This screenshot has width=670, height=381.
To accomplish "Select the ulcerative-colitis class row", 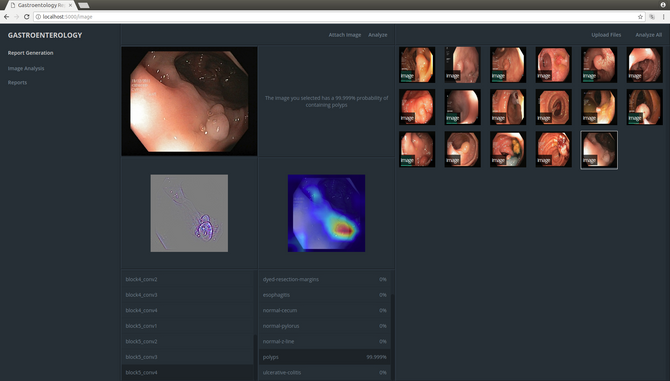I will coord(325,372).
